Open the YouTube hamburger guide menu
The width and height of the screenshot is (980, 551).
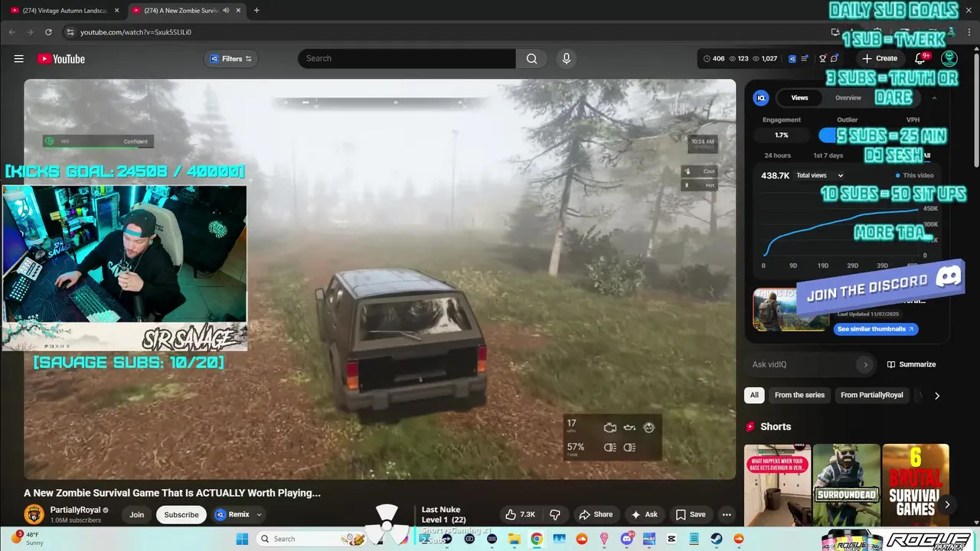18,59
